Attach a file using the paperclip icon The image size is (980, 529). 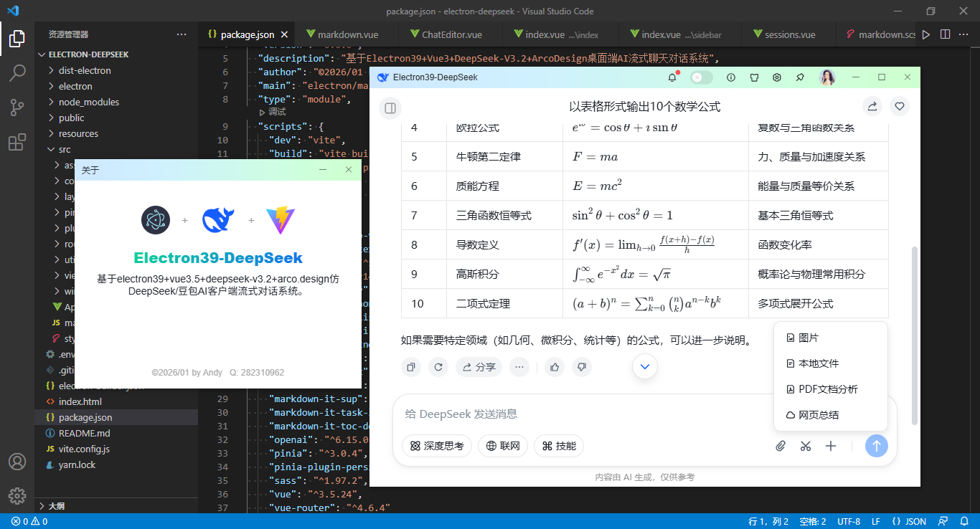click(x=781, y=446)
